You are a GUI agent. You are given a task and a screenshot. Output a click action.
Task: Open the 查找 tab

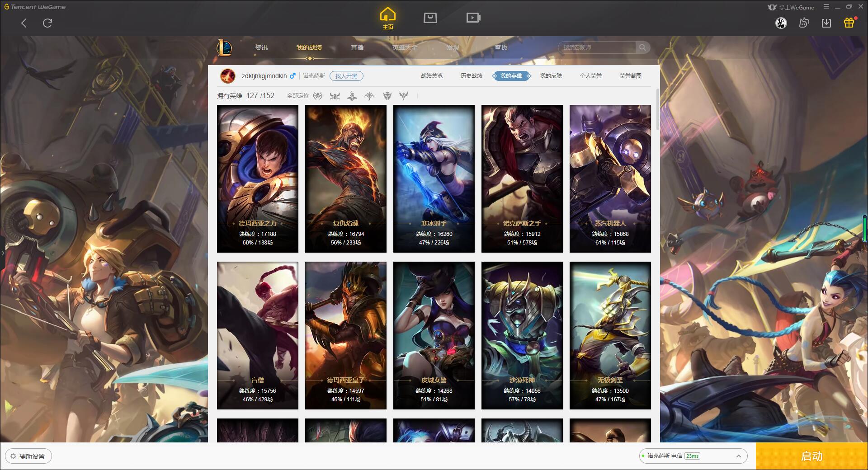[x=501, y=47]
